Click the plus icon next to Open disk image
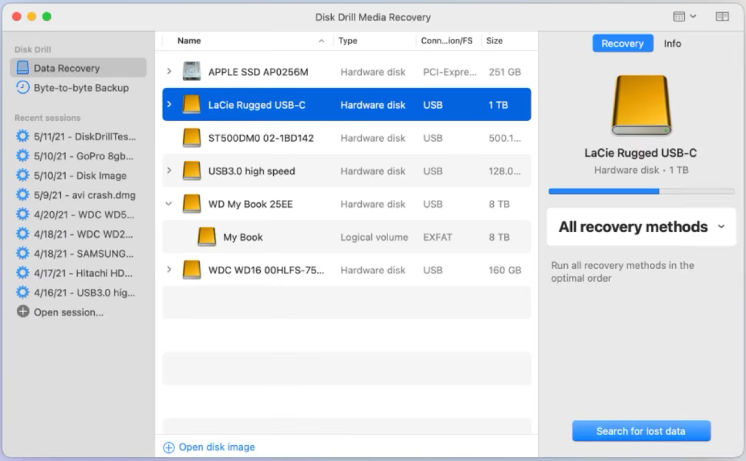The height and width of the screenshot is (461, 746). coord(169,447)
